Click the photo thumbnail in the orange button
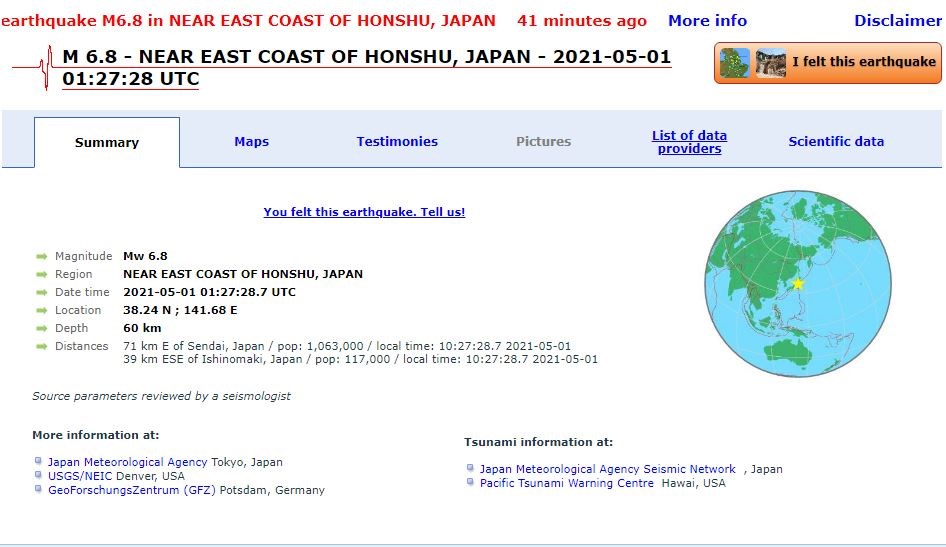Image resolution: width=946 pixels, height=547 pixels. [770, 62]
